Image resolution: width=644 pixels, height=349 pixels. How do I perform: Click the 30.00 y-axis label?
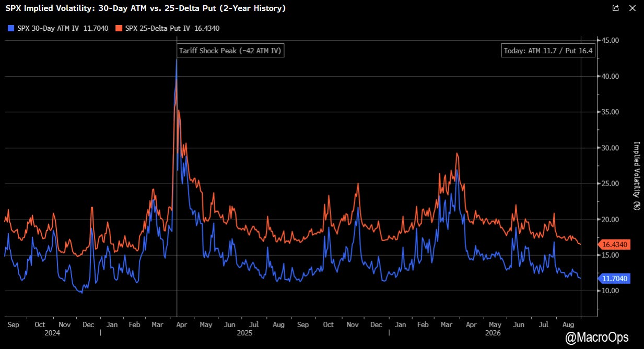[611, 148]
